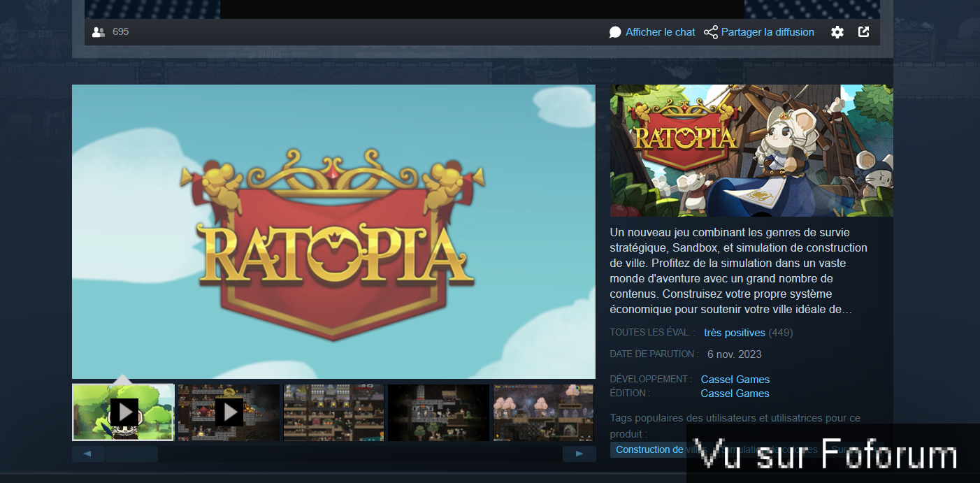Click the media strip scrollbar handle
The height and width of the screenshot is (483, 980).
131,454
